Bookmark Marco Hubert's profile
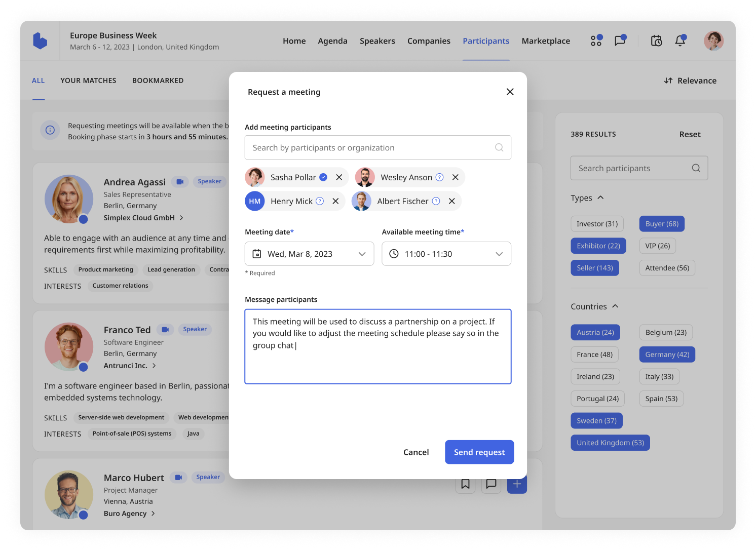The image size is (756, 551). (x=465, y=484)
